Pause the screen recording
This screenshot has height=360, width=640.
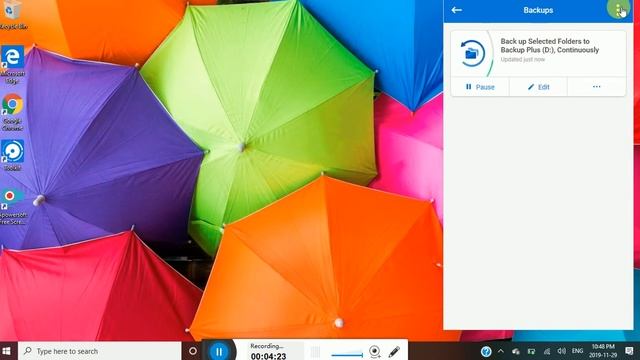(x=219, y=351)
